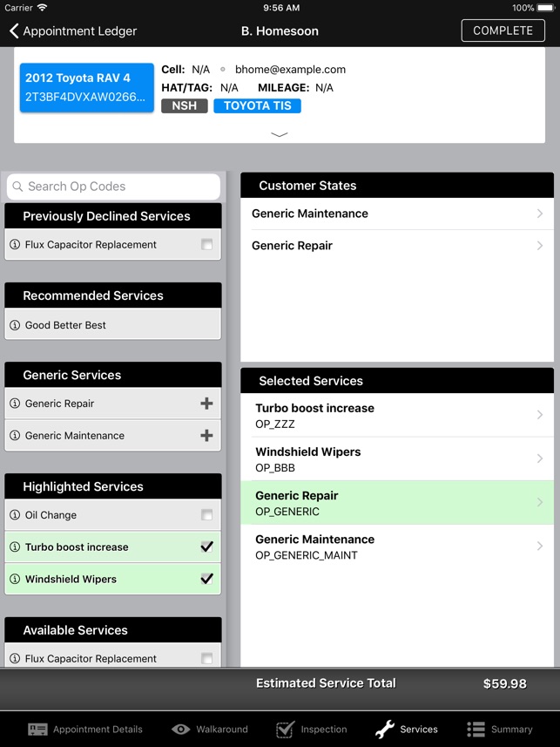Viewport: 560px width, 747px height.
Task: Open Generic Maintenance customer state chevron
Action: (540, 214)
